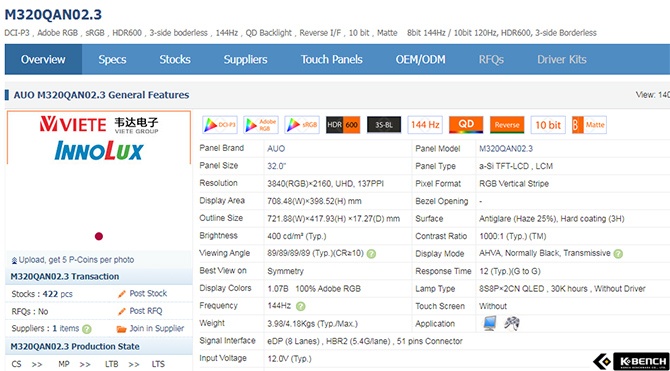Click the VIETE Group banner logo

99,124
